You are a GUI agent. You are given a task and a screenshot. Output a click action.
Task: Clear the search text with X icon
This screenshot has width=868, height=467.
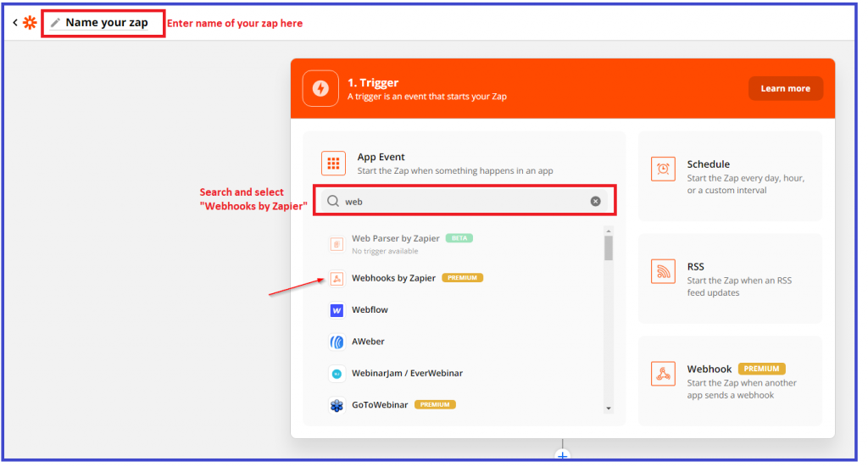596,202
